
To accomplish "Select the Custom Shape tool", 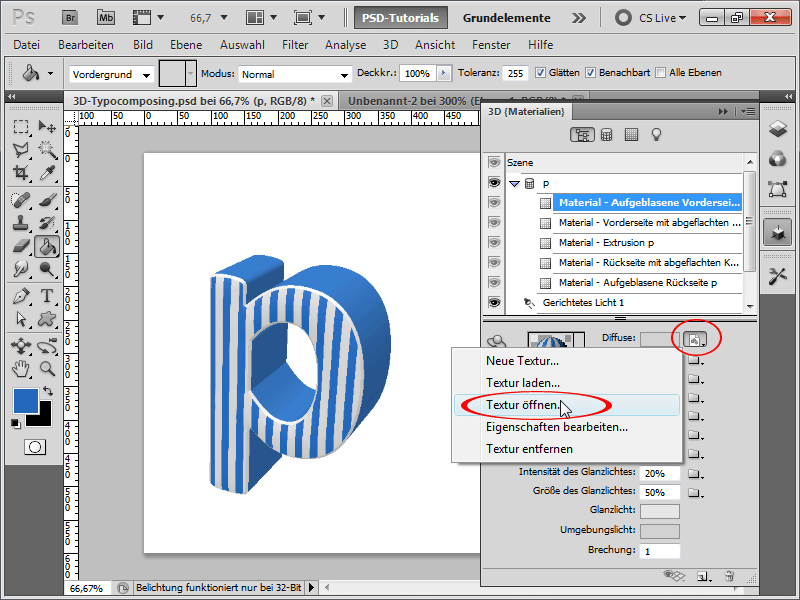I will 47,319.
